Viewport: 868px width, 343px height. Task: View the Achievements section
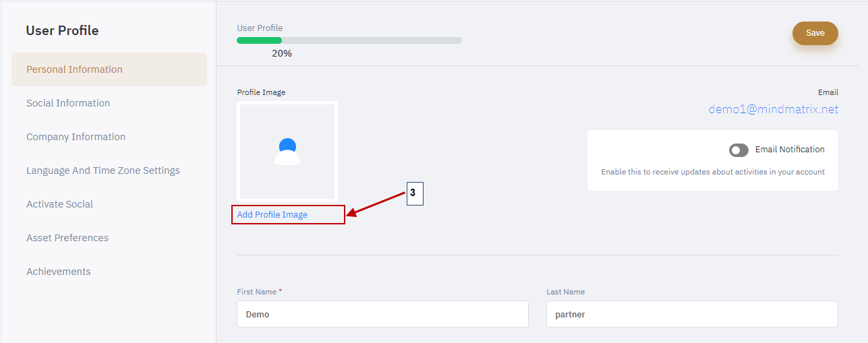tap(59, 272)
